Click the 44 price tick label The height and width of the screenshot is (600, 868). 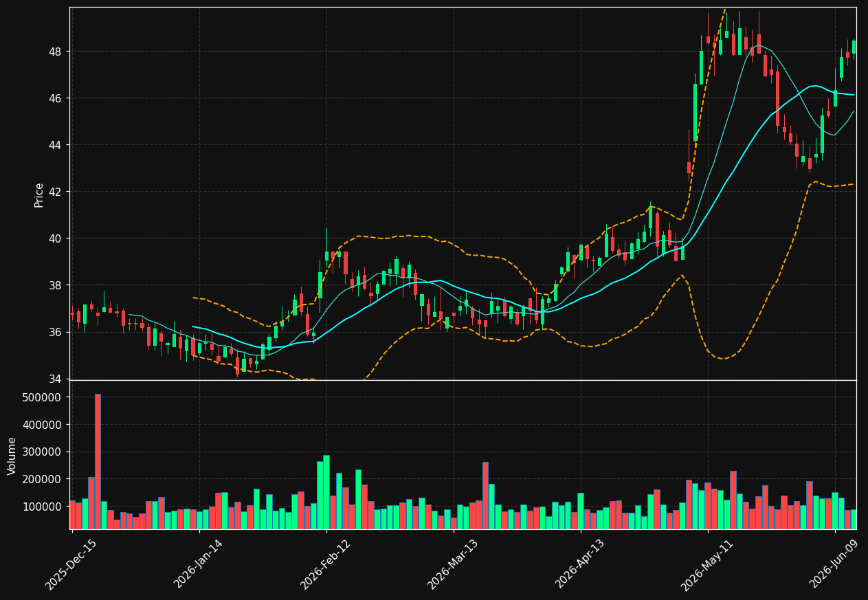pos(56,145)
